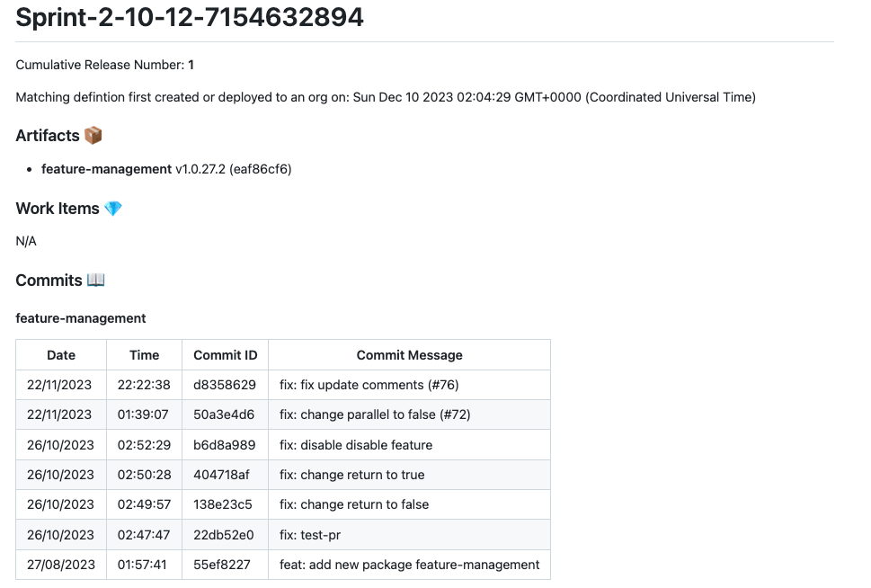This screenshot has height=588, width=871.
Task: Click the Date column header
Action: pos(61,355)
